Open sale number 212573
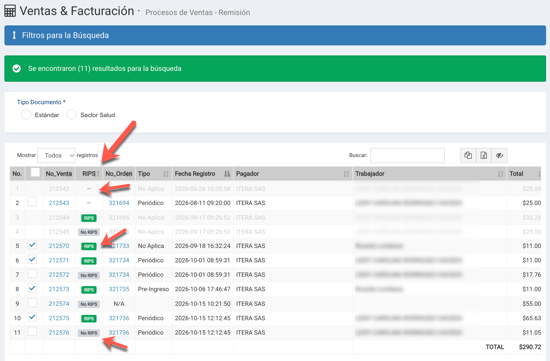Screen dimensions: 550x361 pos(59,289)
